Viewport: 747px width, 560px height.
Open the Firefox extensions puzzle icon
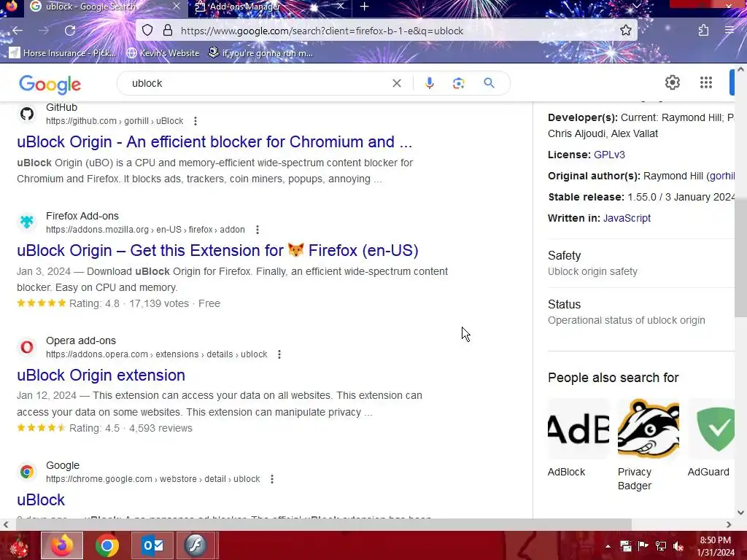coord(703,31)
